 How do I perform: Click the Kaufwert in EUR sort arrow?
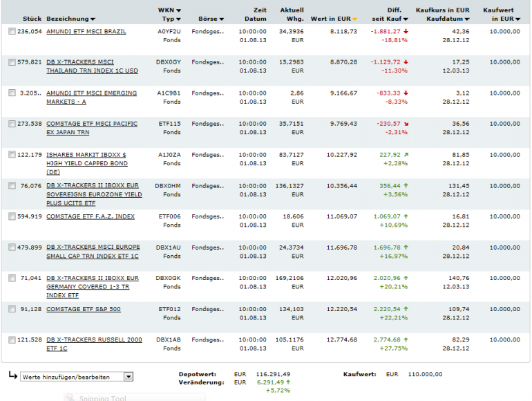click(517, 19)
